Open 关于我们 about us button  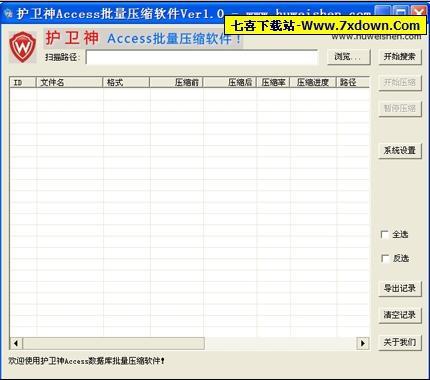coord(400,342)
